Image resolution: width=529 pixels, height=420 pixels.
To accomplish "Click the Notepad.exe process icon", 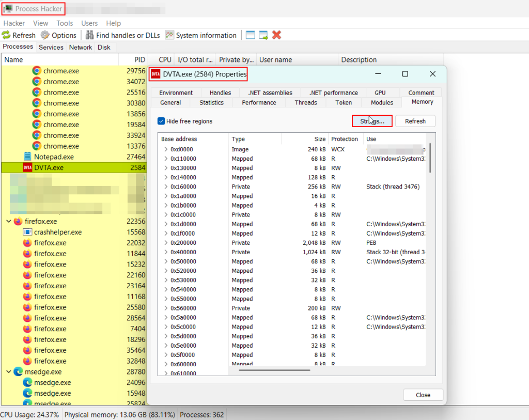I will 27,157.
